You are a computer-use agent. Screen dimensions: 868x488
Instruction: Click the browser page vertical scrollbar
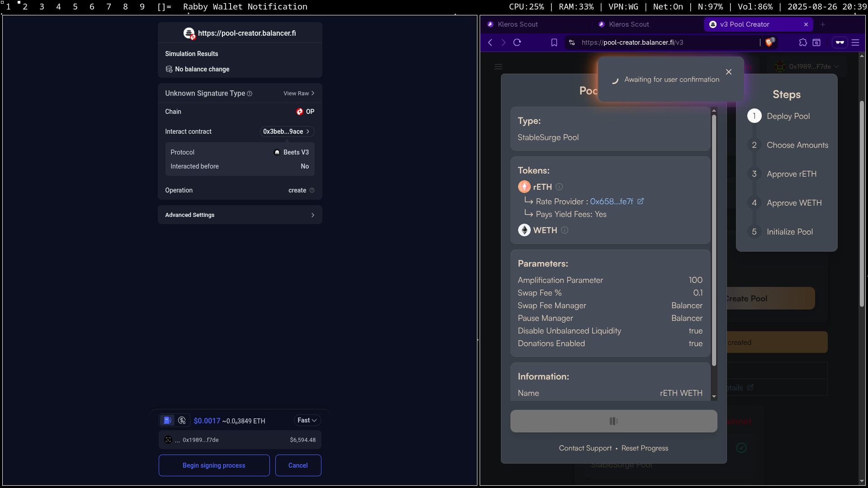[x=862, y=203]
